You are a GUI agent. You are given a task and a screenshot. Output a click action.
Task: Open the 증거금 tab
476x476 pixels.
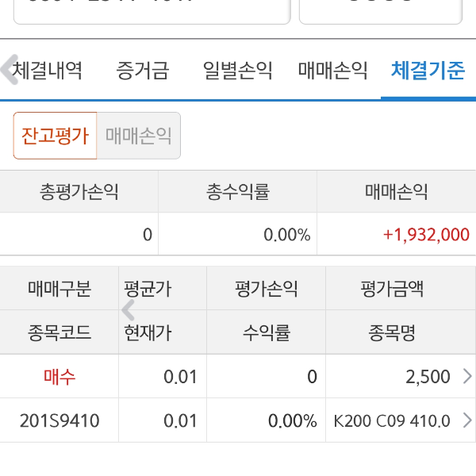[143, 71]
